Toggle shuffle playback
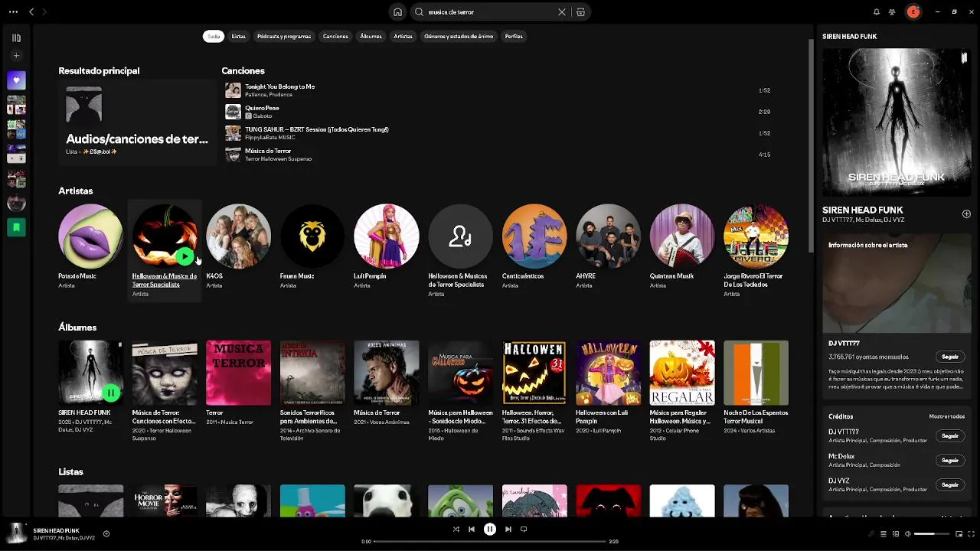 [x=456, y=529]
